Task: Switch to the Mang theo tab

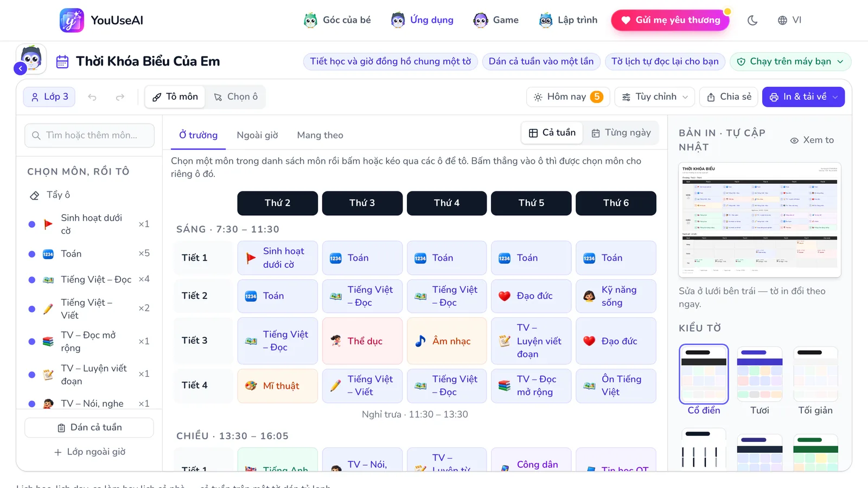Action: (x=320, y=136)
